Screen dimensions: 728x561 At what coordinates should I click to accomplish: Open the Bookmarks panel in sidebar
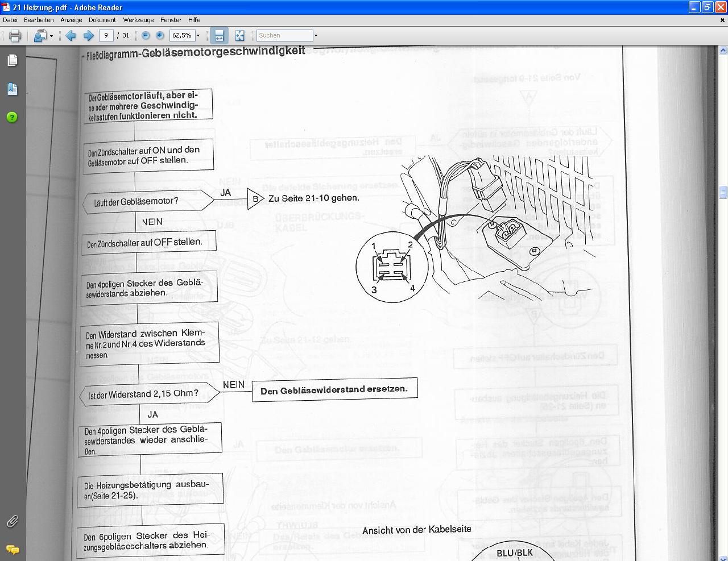[x=12, y=89]
